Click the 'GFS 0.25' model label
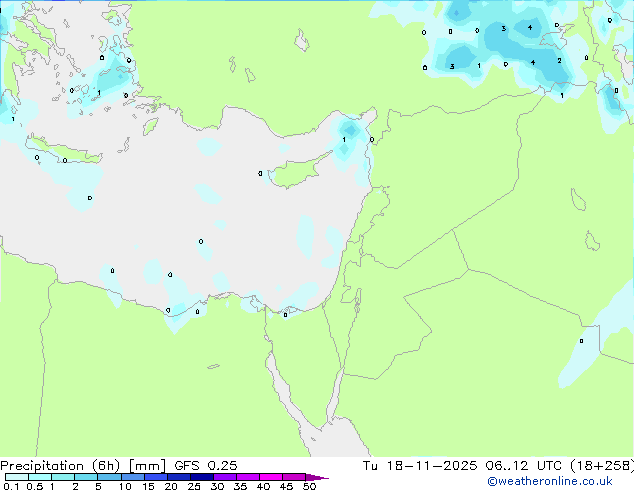634x490 pixels. point(206,466)
